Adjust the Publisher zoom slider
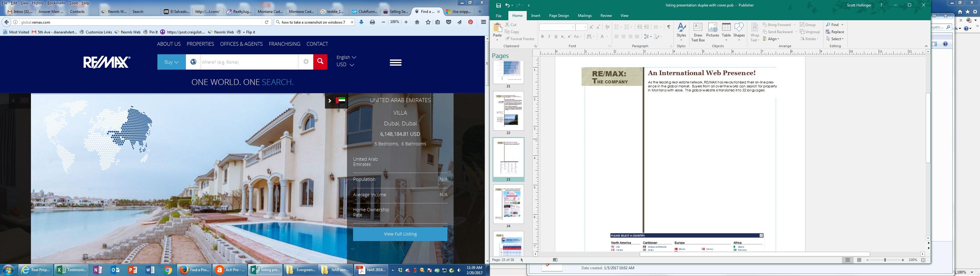Viewport: 980px width, 276px height. pyautogui.click(x=885, y=260)
